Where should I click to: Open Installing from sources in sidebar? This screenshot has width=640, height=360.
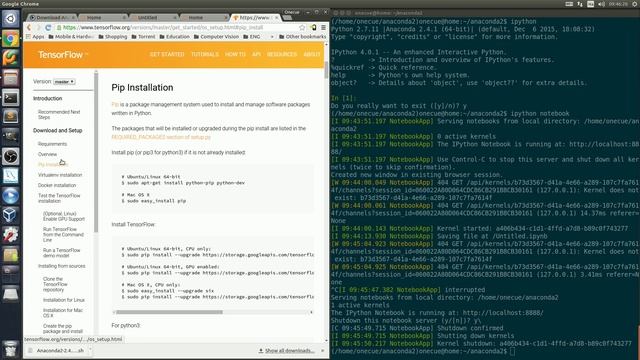pyautogui.click(x=62, y=266)
